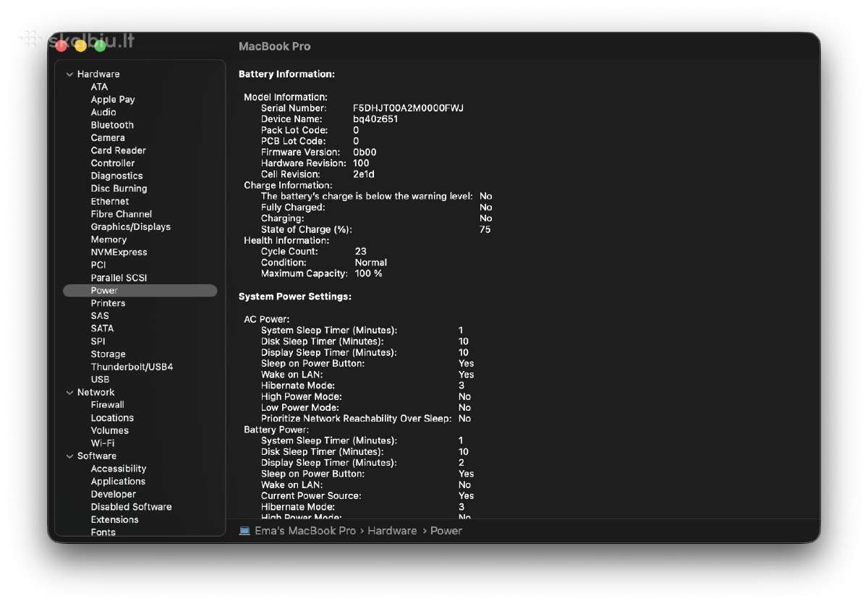This screenshot has width=868, height=606.
Task: Click the Maximum Capacity 100 % value
Action: (x=368, y=274)
